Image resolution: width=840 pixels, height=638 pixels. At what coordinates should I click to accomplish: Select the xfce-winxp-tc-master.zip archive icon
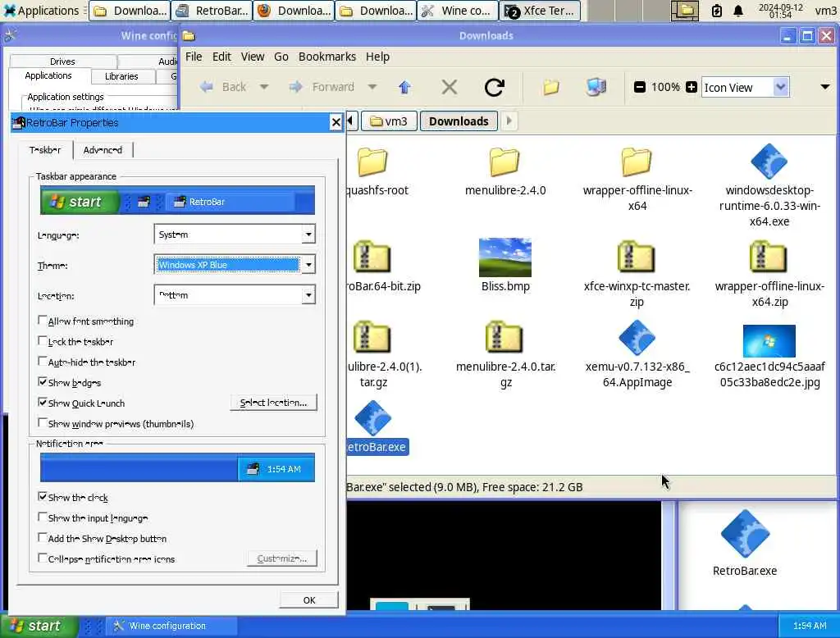point(637,257)
